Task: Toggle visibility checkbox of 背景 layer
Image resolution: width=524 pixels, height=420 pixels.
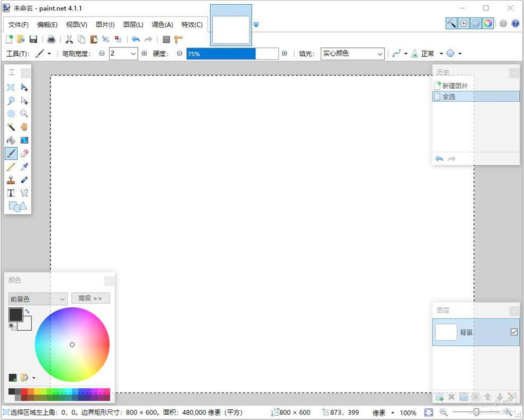Action: coord(514,332)
